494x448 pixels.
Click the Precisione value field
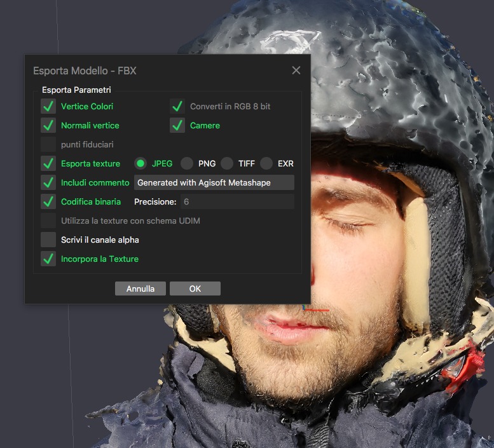point(237,201)
